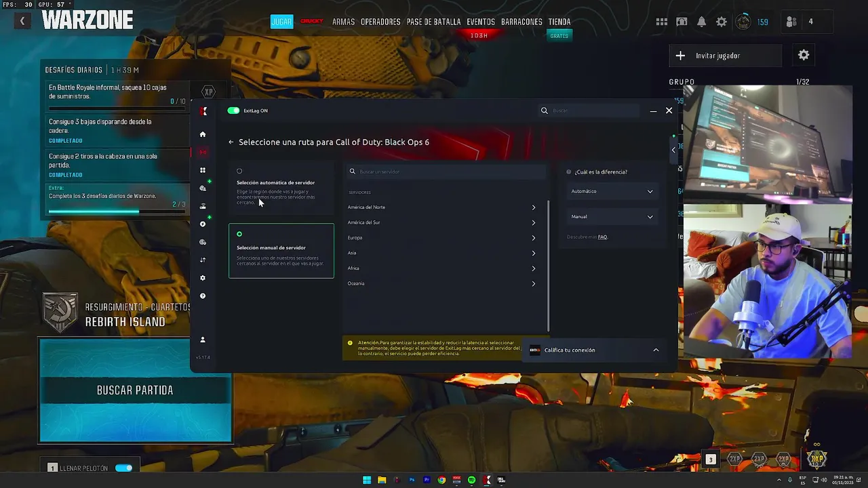Open Warzone headset chat icon
Viewport: 868px width, 488px height.
pos(682,22)
